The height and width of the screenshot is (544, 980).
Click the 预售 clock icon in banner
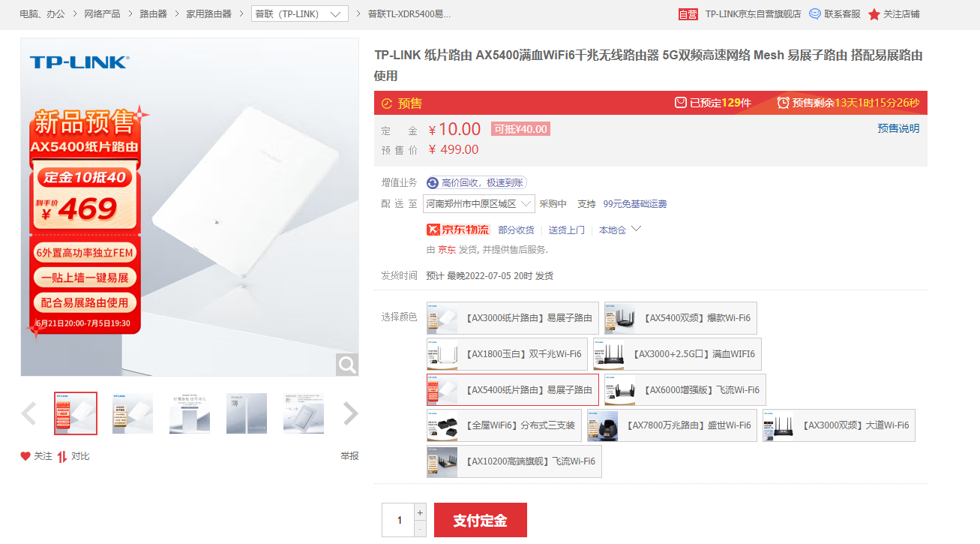click(387, 103)
